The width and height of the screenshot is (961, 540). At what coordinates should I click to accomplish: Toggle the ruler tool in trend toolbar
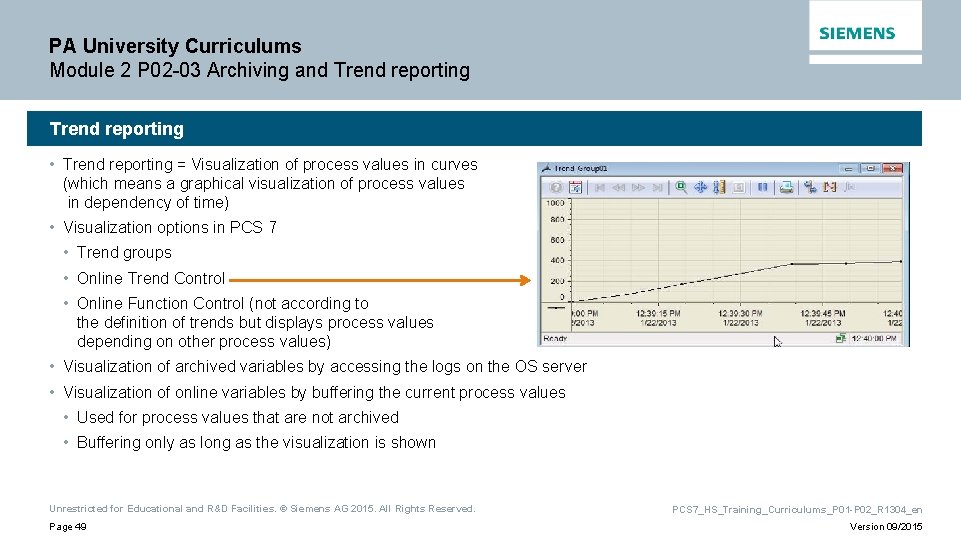coord(719,188)
